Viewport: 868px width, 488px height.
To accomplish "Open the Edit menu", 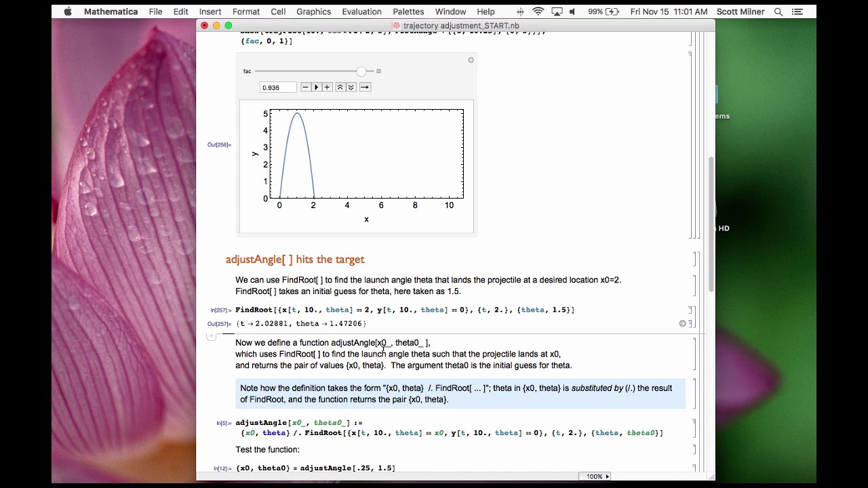I will pos(180,12).
